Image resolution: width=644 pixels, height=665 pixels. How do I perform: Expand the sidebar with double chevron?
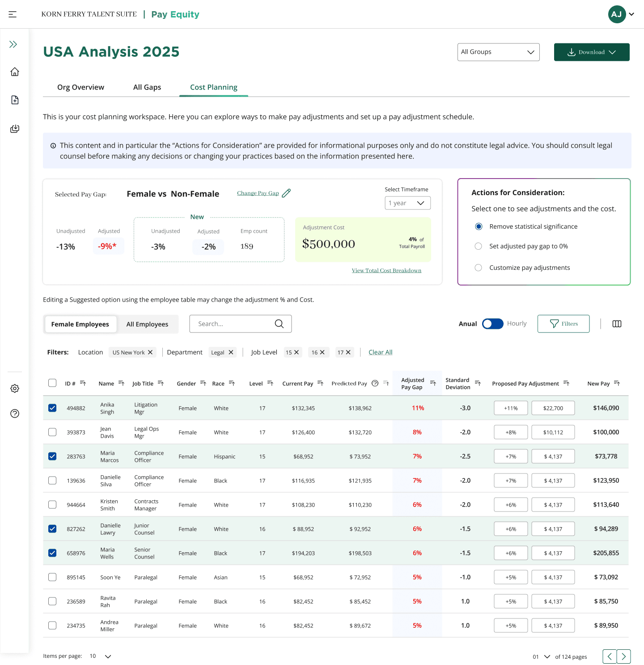(x=13, y=44)
